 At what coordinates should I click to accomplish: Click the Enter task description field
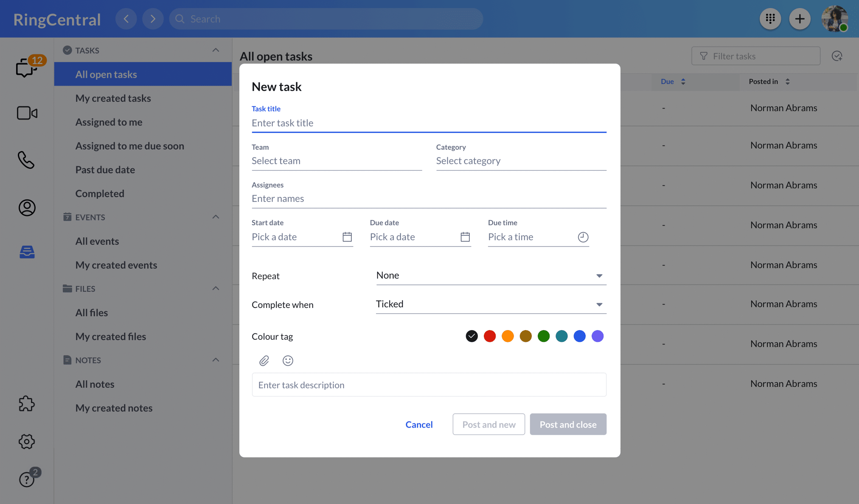point(429,385)
